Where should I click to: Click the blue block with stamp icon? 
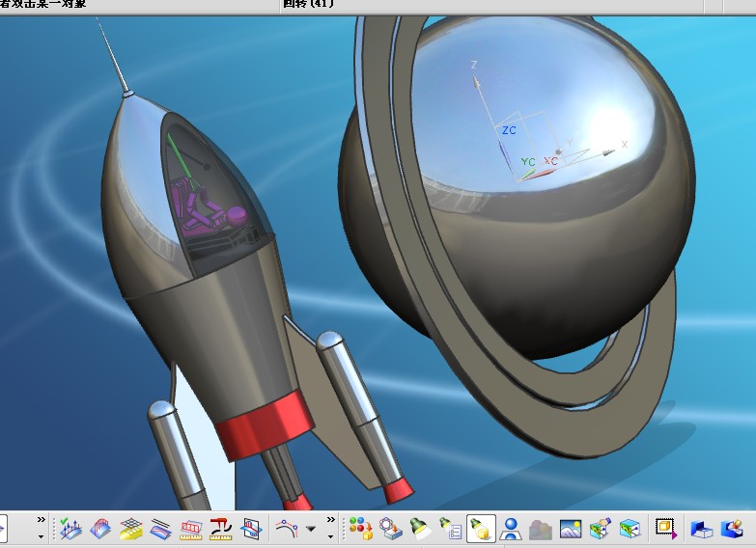tap(732, 529)
